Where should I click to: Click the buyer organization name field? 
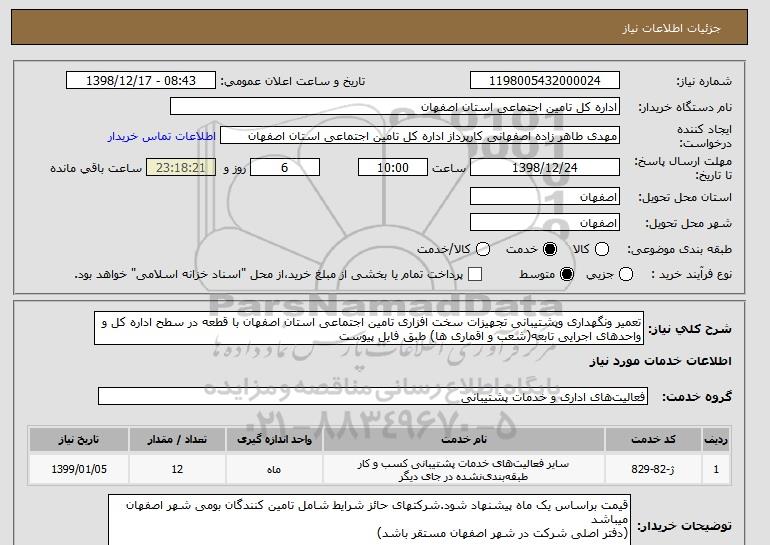tap(395, 107)
